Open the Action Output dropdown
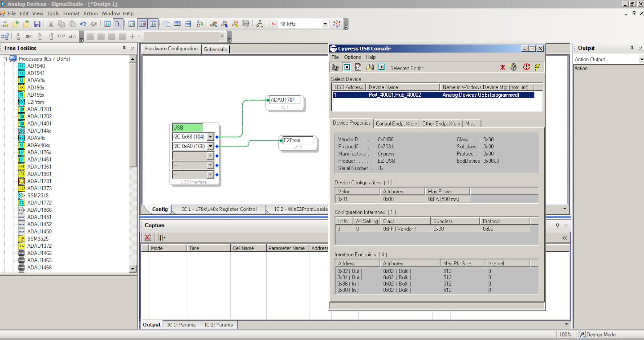 [x=641, y=59]
